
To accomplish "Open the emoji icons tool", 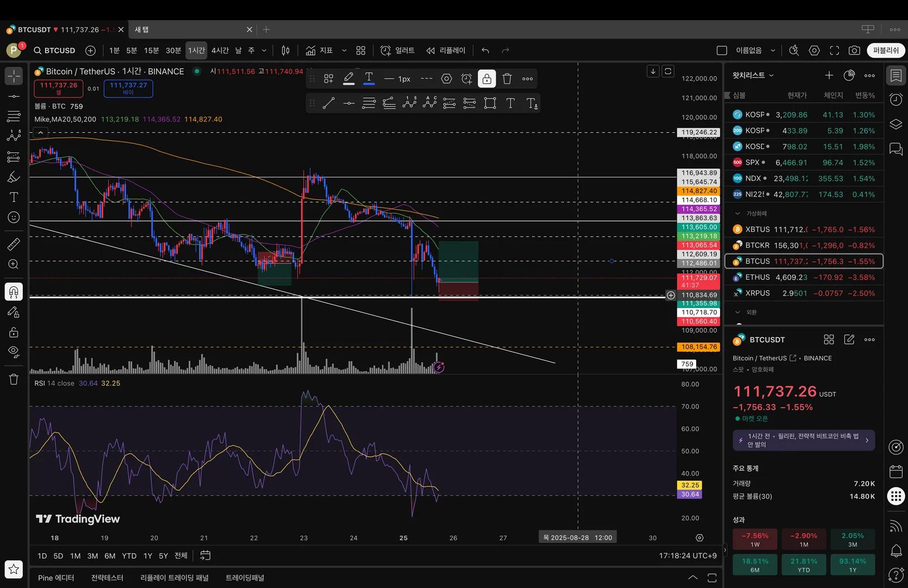I will (14, 217).
